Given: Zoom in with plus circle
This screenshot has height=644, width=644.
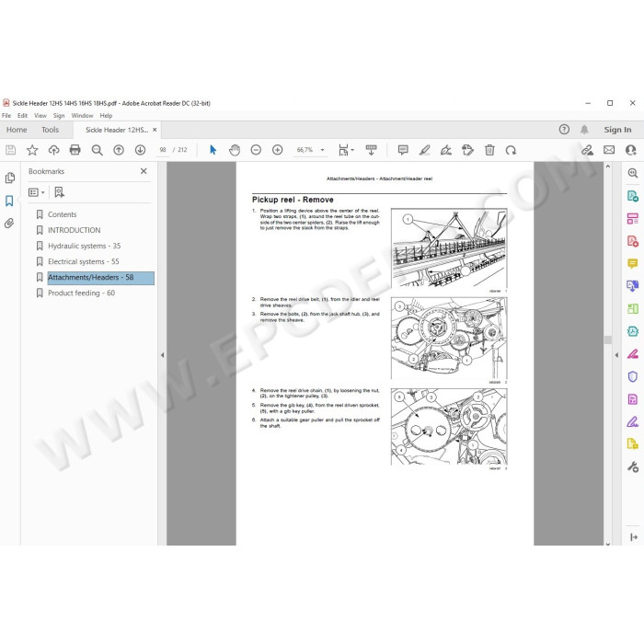Looking at the screenshot, I should coord(278,150).
